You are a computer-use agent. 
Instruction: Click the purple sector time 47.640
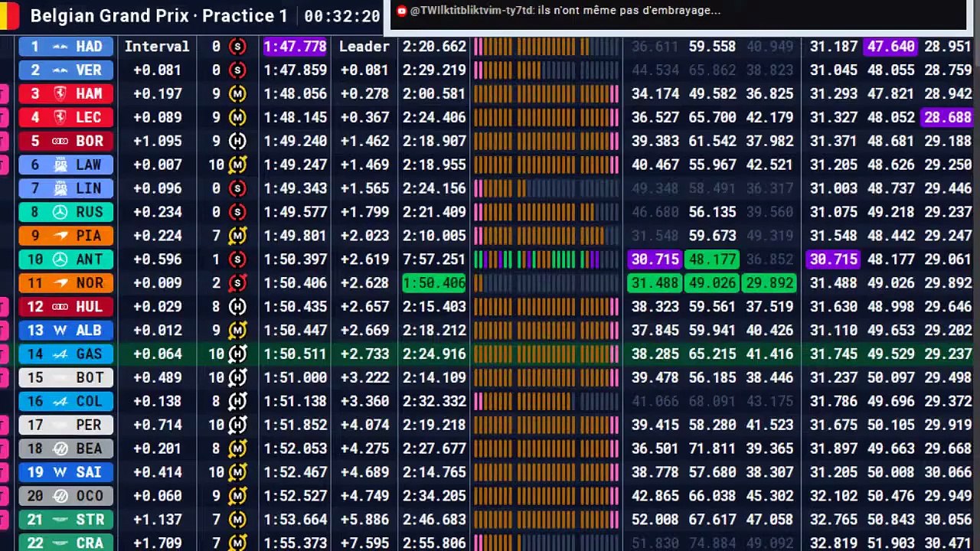pos(890,47)
